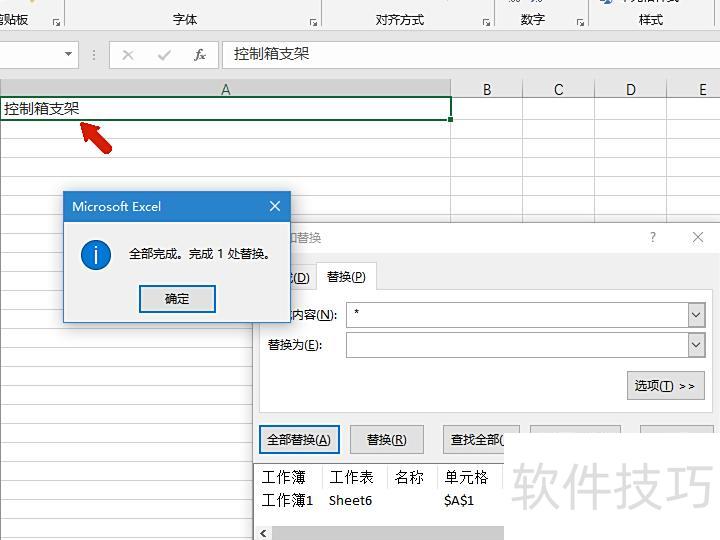Screen dimensions: 720x540
Task: Open the 替换为 history dropdown
Action: [696, 345]
